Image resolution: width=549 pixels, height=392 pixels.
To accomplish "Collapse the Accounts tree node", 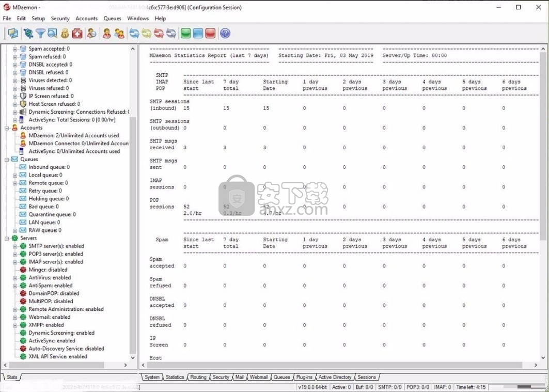I will tap(7, 128).
